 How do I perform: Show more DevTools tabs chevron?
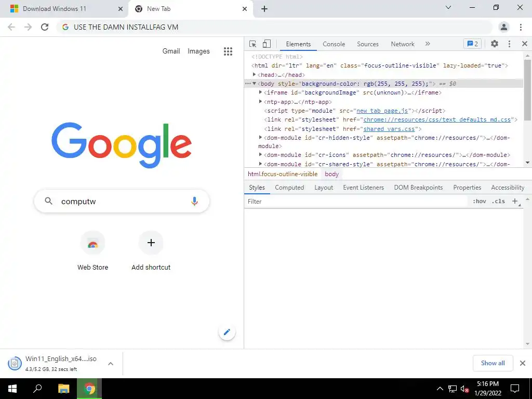click(428, 44)
